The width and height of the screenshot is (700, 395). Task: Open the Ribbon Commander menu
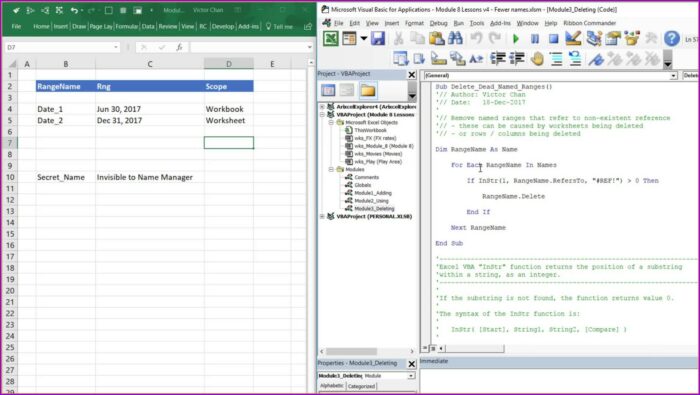(x=589, y=23)
